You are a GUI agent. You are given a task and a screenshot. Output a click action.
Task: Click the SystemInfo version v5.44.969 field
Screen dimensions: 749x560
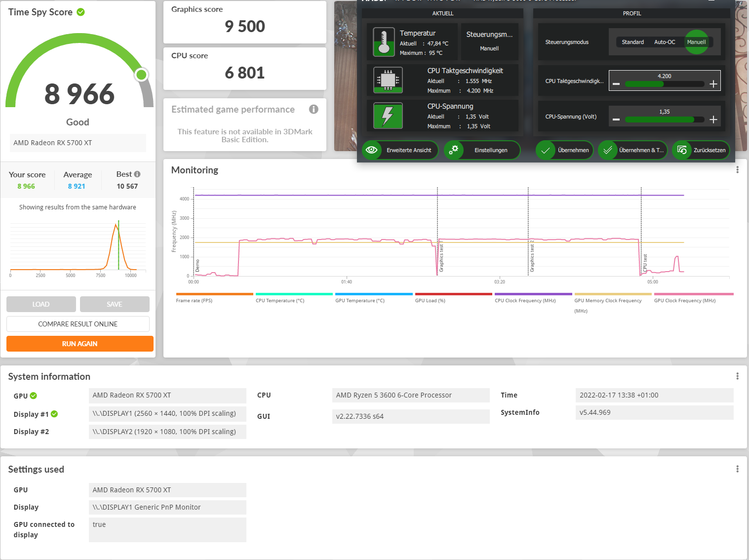click(654, 412)
